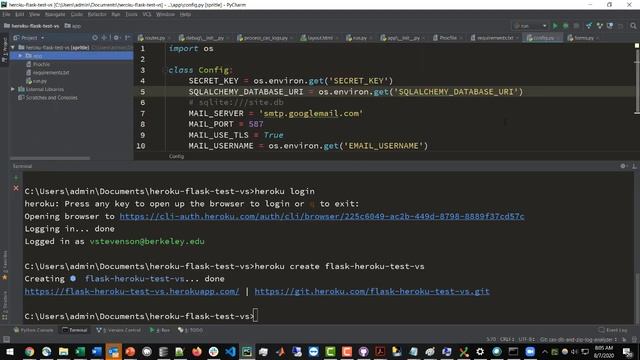The width and height of the screenshot is (640, 360).
Task: Click the Windows Start button
Action: [x=9, y=351]
